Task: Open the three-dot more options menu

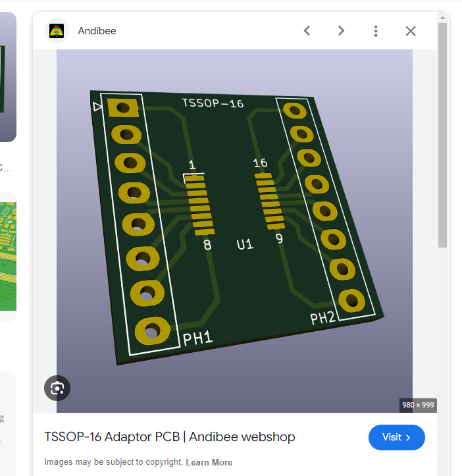Action: tap(376, 31)
